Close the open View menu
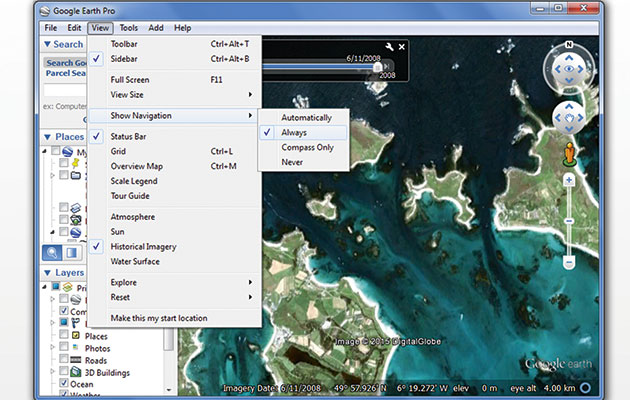Viewport: 630px width, 400px height. coord(100,28)
